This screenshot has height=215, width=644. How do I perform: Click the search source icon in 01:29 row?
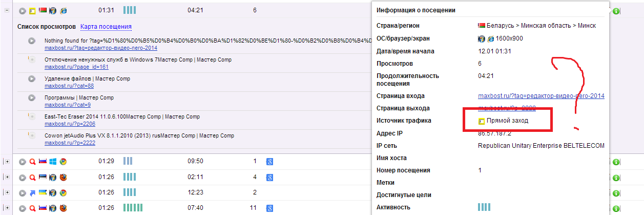[32, 162]
